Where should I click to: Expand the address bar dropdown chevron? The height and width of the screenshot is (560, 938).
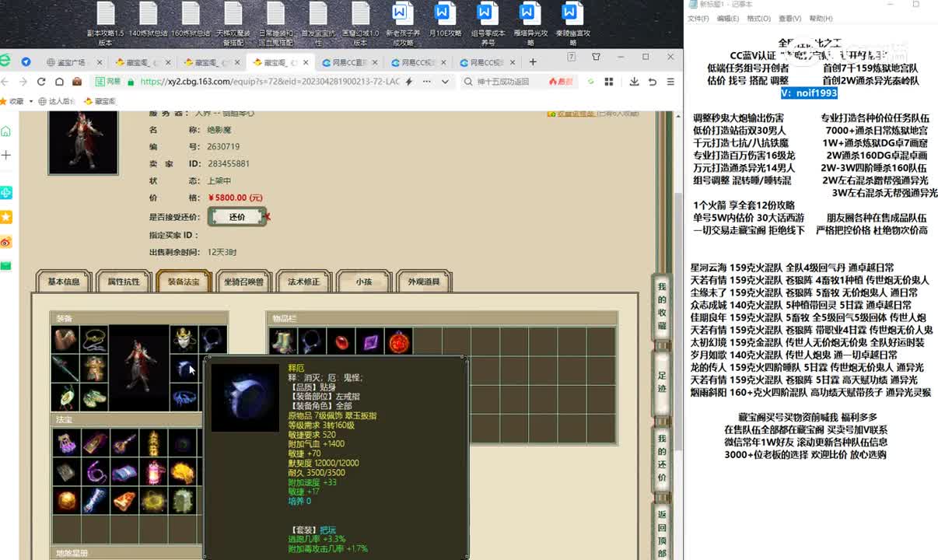pos(445,82)
